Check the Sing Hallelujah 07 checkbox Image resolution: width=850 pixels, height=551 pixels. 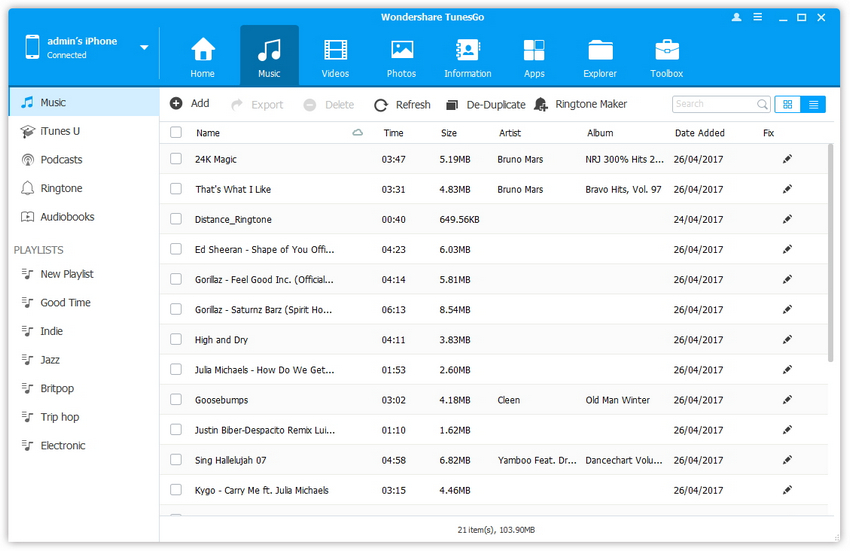176,459
